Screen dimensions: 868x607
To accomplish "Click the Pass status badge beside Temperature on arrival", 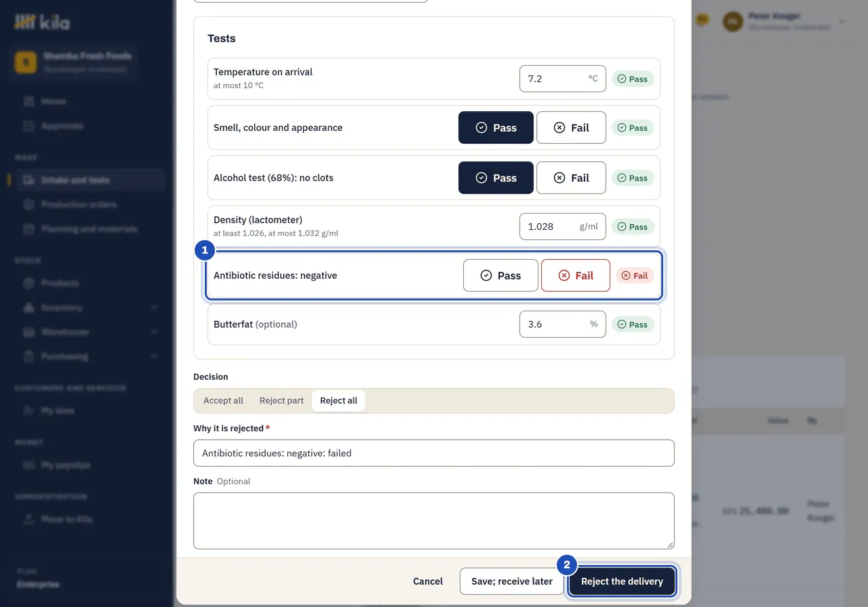I will pos(633,79).
